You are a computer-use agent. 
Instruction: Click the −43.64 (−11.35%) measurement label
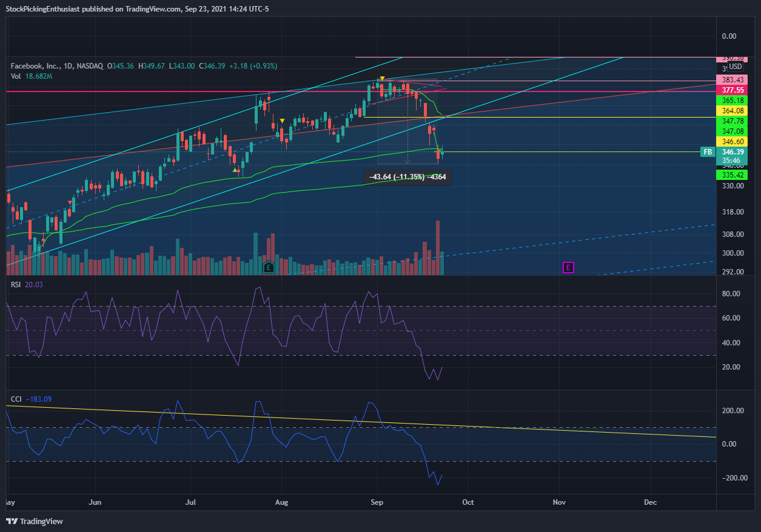[x=407, y=177]
